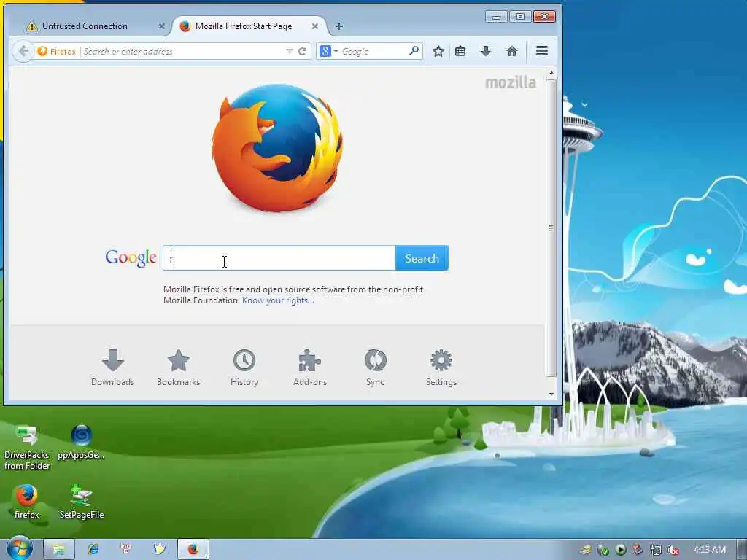This screenshot has height=560, width=747.
Task: Click the toolbar Google search field
Action: 374,52
